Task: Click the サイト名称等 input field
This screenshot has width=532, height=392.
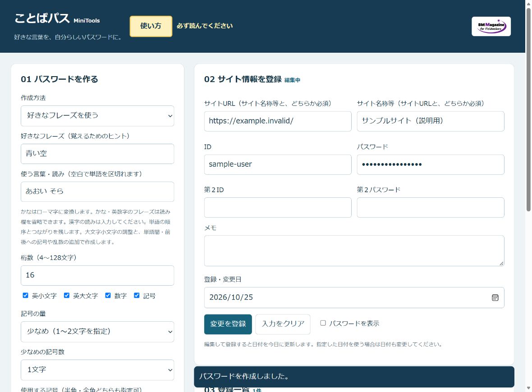Action: click(x=430, y=121)
